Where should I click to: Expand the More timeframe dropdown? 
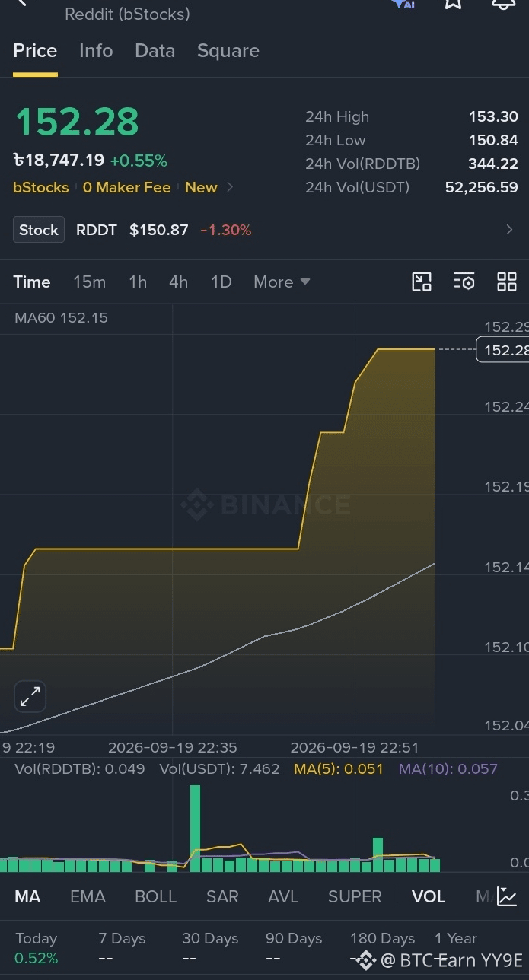[x=282, y=282]
